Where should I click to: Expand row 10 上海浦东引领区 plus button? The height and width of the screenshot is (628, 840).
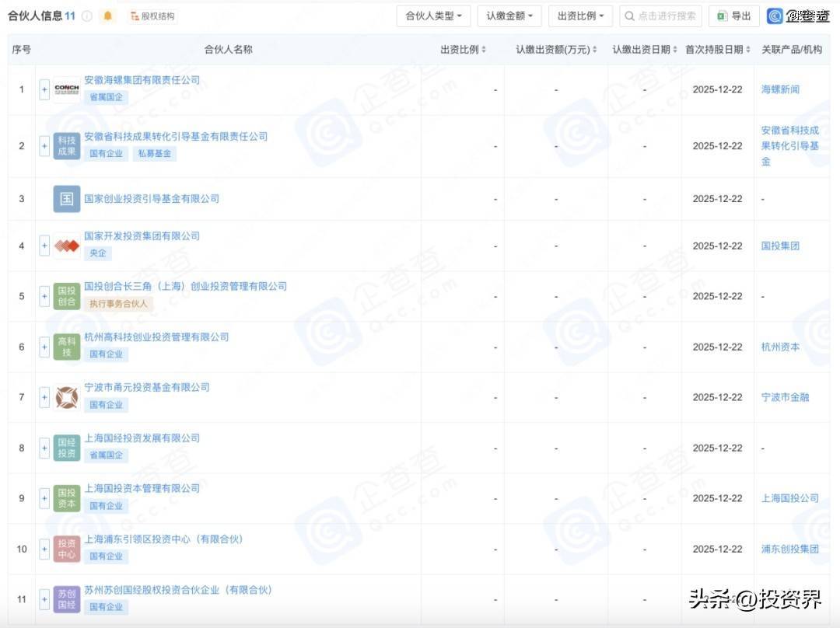coord(44,549)
